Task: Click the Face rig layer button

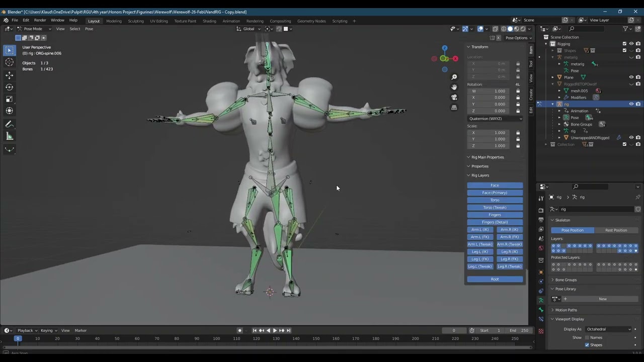Action: coord(495,186)
